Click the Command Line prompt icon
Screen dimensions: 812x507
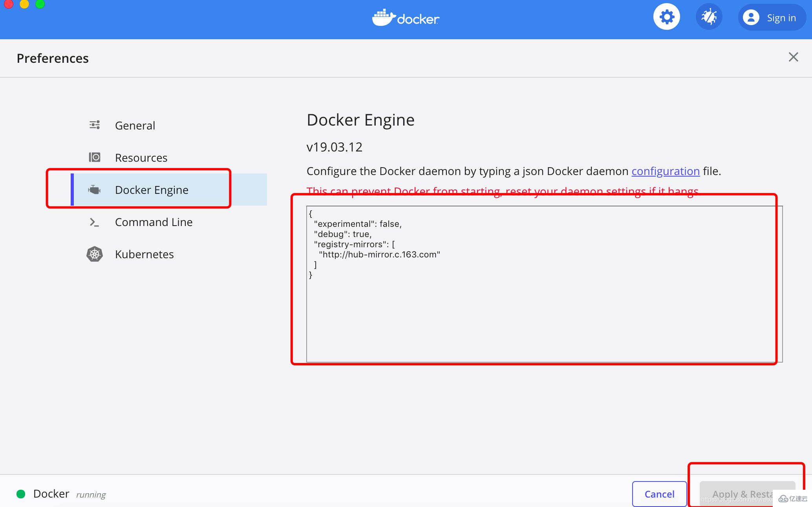(x=94, y=222)
